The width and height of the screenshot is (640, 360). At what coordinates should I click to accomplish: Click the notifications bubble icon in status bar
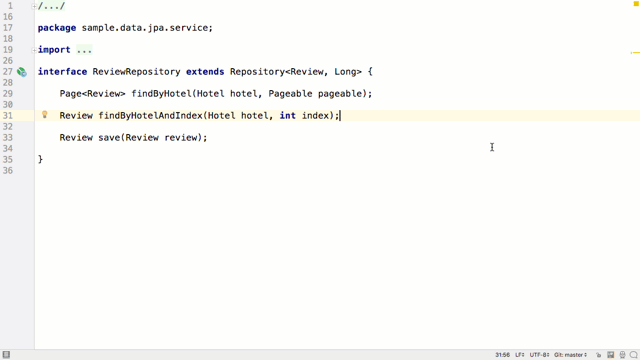coord(633,355)
